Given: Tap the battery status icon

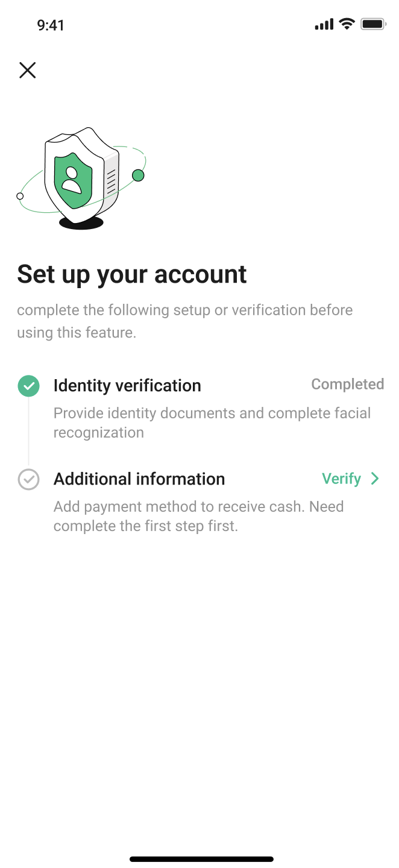Looking at the screenshot, I should click(x=373, y=24).
